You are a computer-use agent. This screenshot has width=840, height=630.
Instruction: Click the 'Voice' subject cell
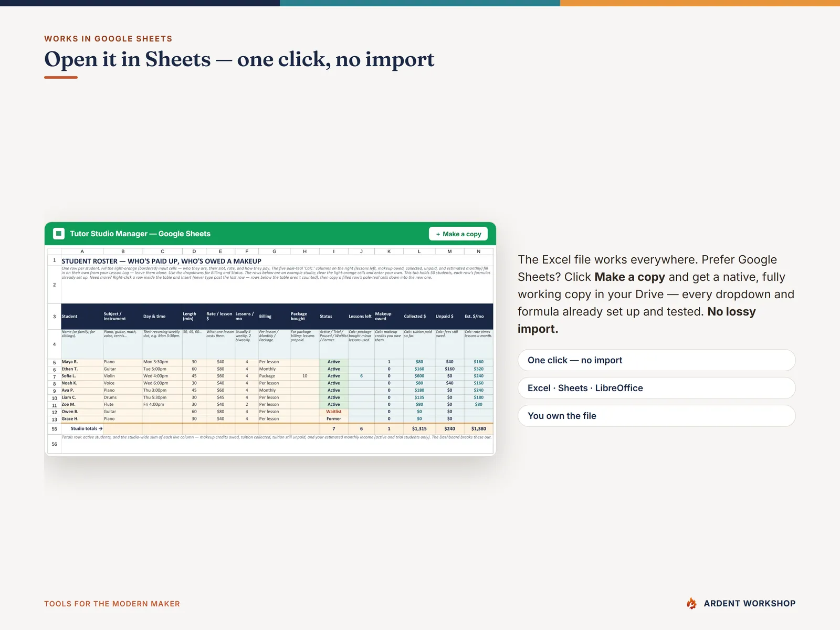click(123, 383)
